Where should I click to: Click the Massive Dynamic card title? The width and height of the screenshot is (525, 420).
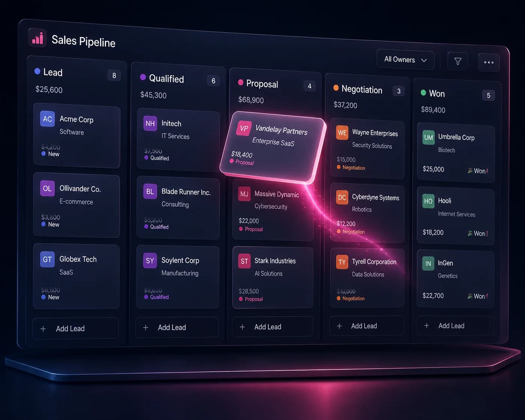[277, 194]
